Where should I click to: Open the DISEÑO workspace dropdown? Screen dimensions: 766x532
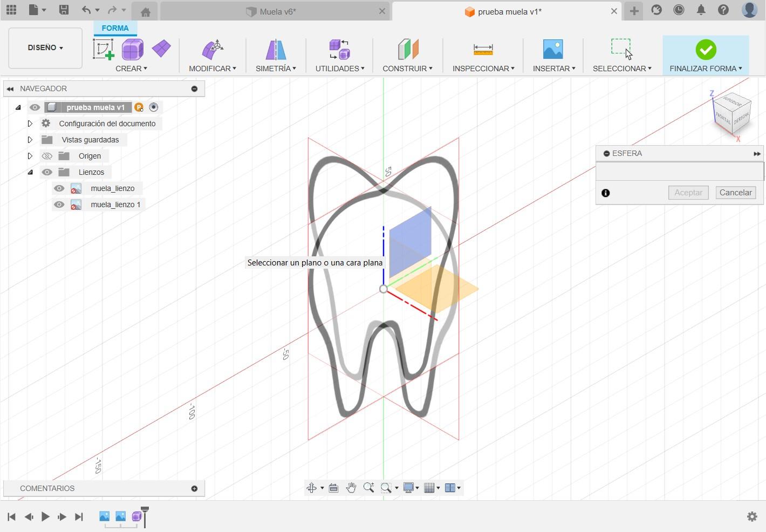click(45, 48)
